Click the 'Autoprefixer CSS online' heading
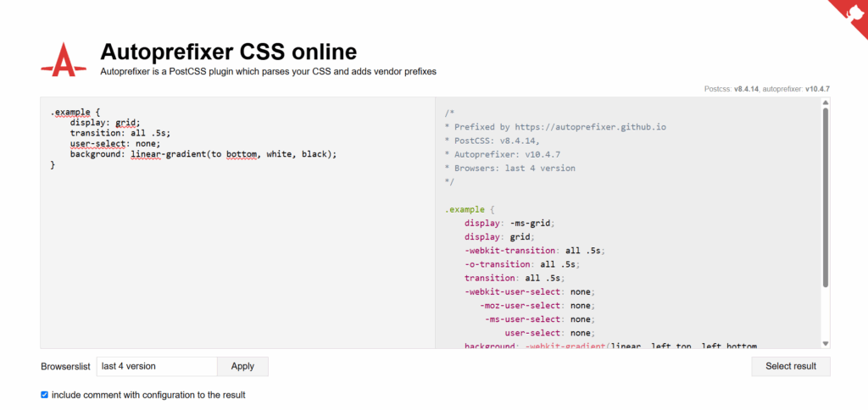Image resolution: width=868 pixels, height=410 pixels. (228, 51)
